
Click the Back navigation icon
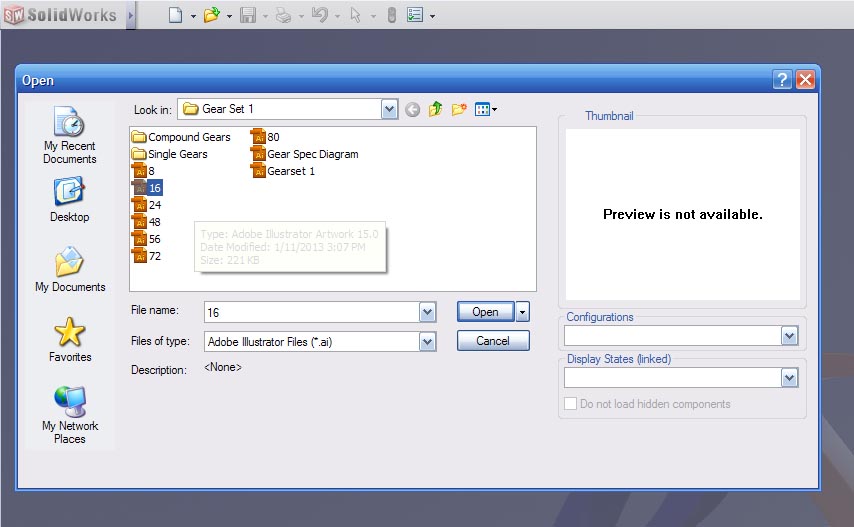tap(412, 110)
